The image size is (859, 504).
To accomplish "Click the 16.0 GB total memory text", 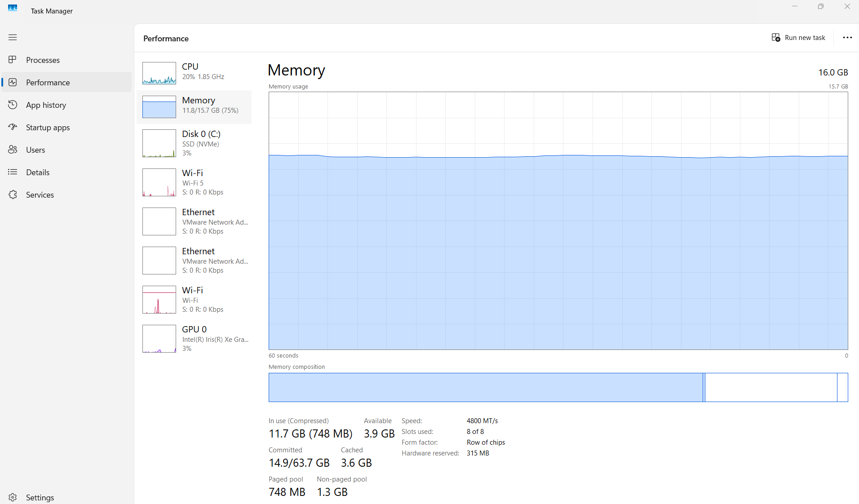I will coord(833,72).
